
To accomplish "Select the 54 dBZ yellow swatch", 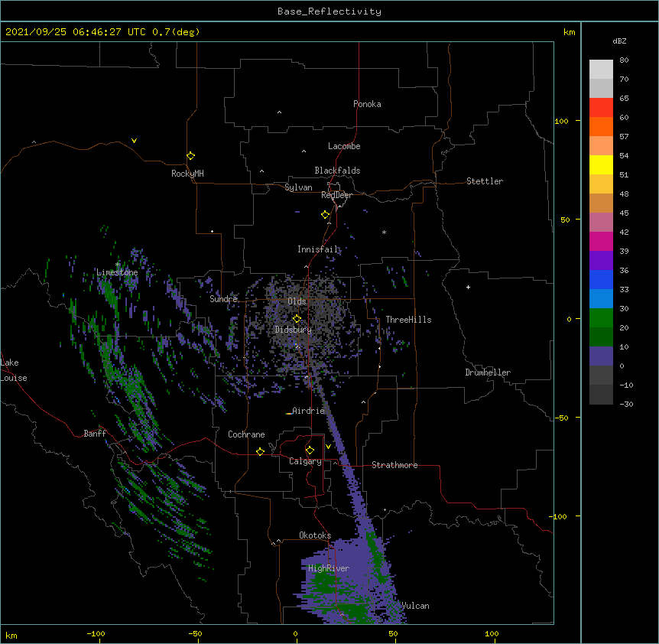I will click(x=601, y=164).
